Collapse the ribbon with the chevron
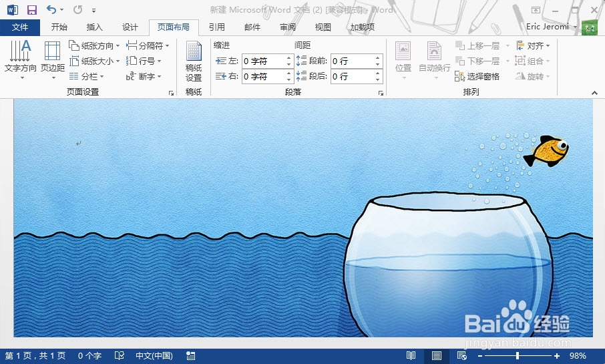 (594, 93)
